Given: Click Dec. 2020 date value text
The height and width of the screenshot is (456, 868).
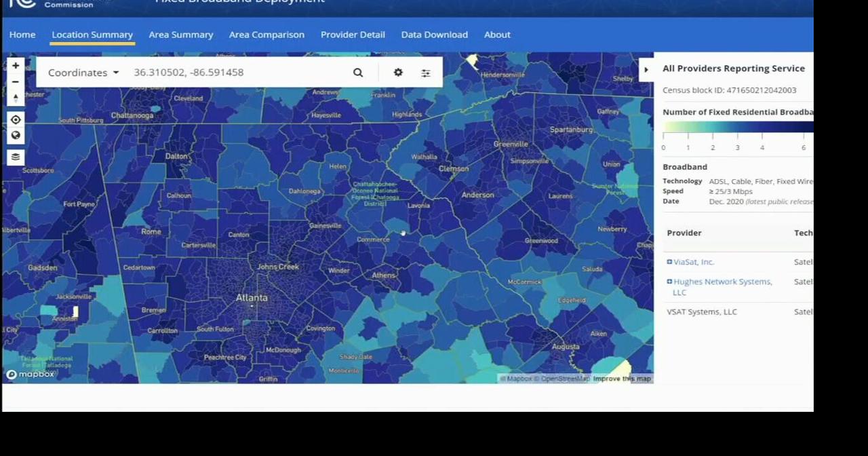Looking at the screenshot, I should 726,202.
